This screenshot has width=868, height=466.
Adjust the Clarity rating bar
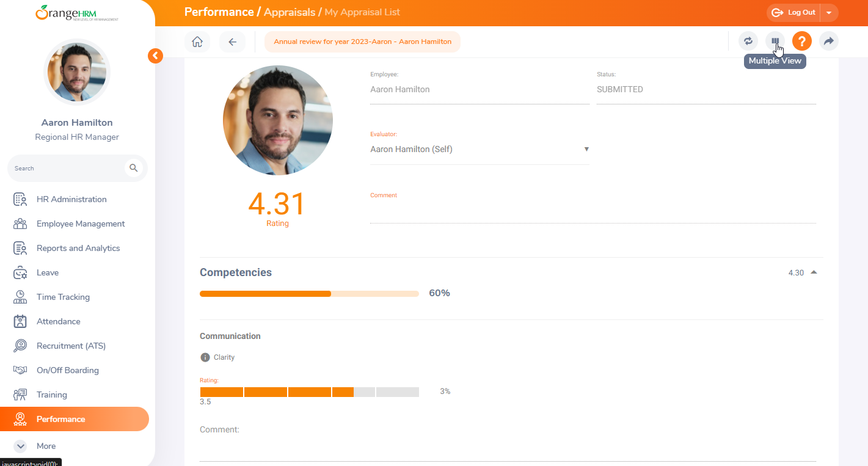(x=309, y=392)
